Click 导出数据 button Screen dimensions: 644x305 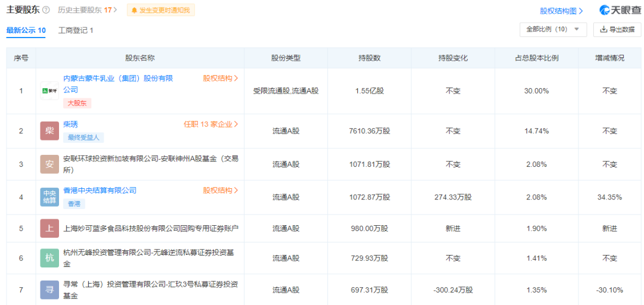point(617,30)
